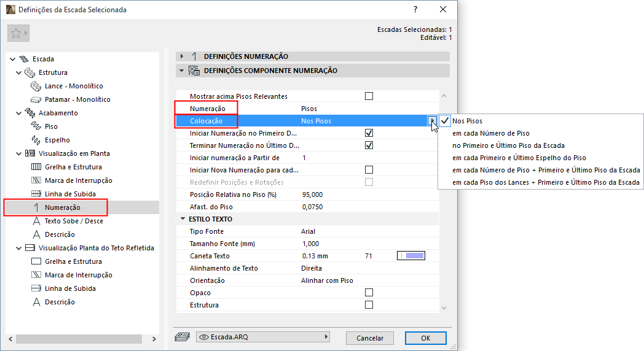
Task: Click Descrição icon under Teto Refletida
Action: coord(36,302)
